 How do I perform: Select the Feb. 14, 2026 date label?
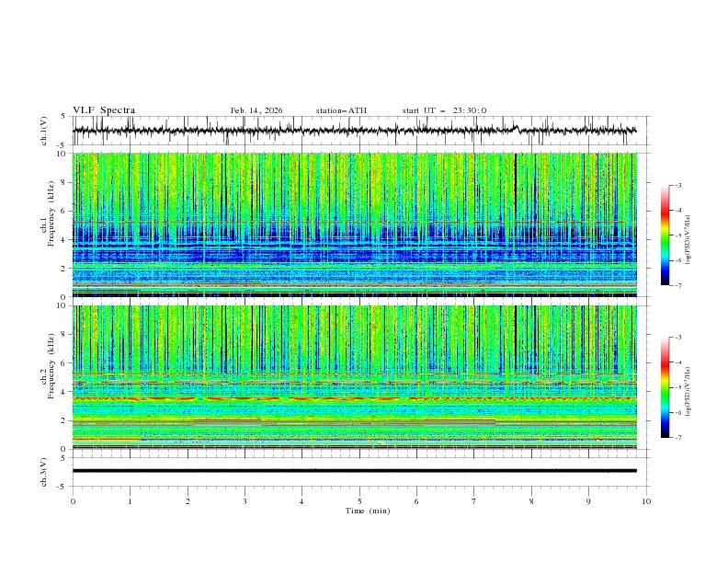click(256, 110)
